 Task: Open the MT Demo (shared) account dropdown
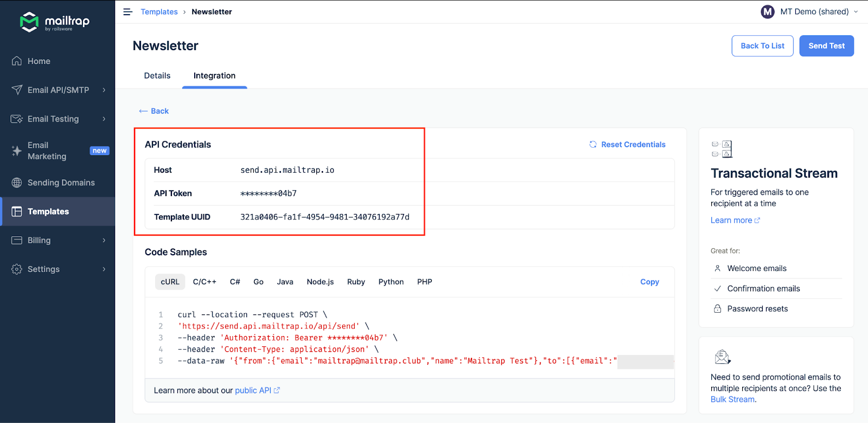(809, 11)
